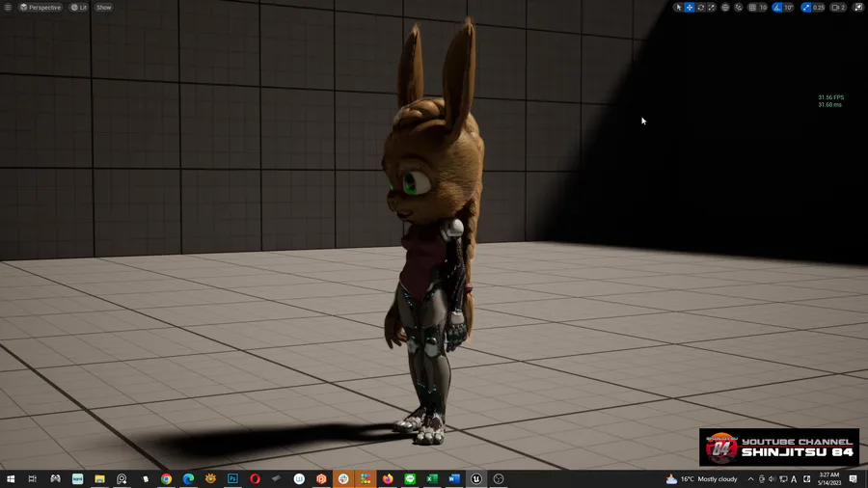This screenshot has height=488, width=868.
Task: Open Firefox from the taskbar
Action: tap(388, 479)
